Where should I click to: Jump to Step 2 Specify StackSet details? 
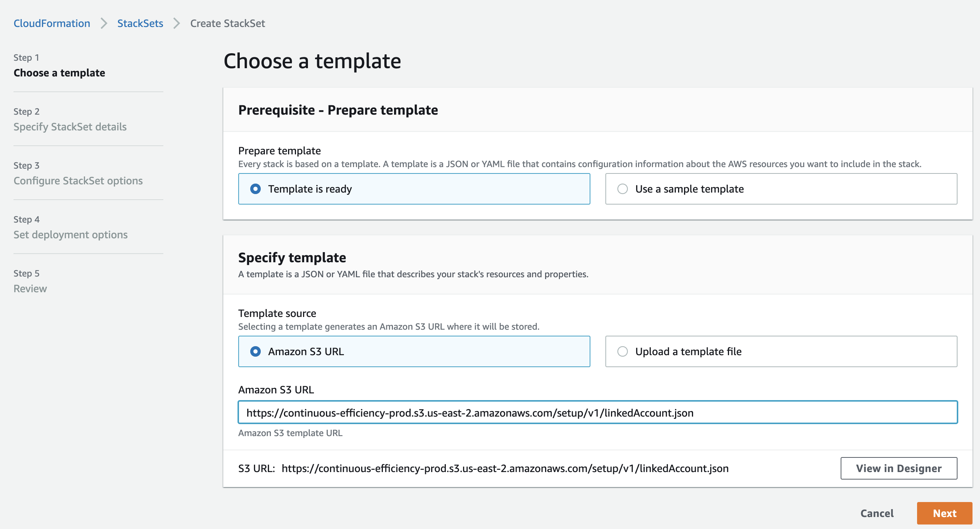70,127
